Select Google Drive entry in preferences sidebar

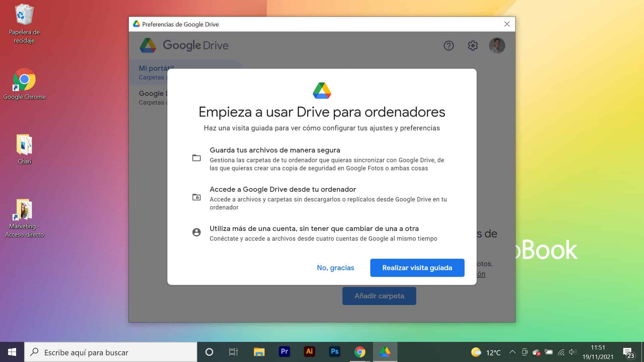point(153,98)
